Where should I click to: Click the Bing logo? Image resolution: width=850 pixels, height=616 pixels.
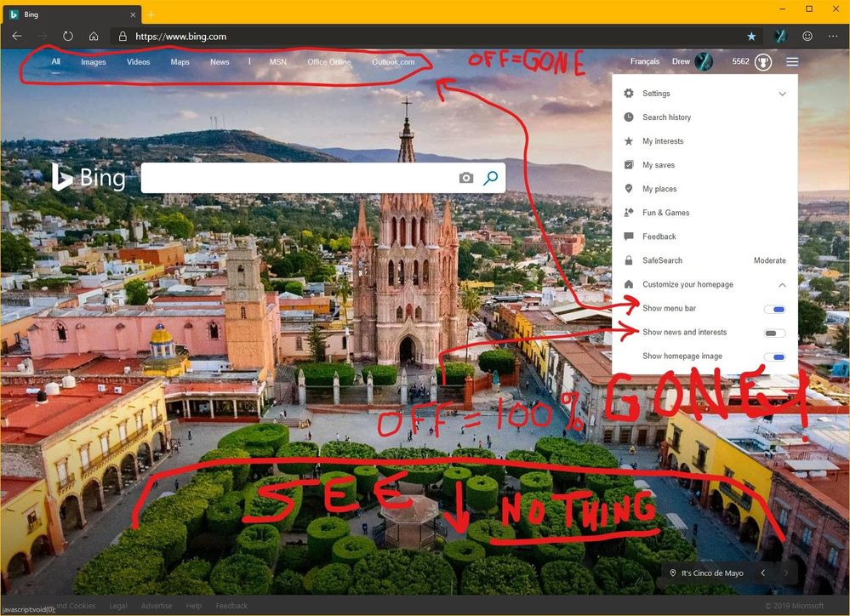pyautogui.click(x=88, y=177)
